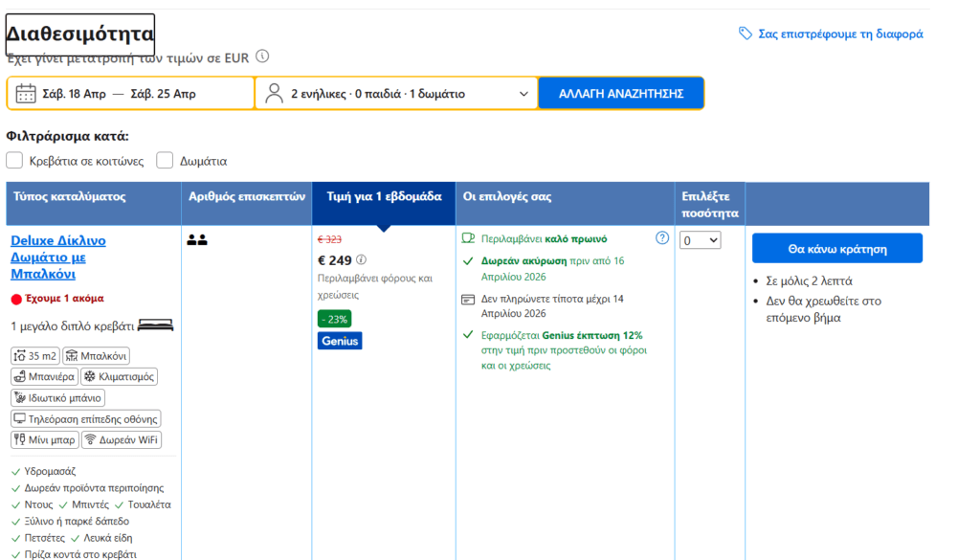Click the price tag icon for price match

(x=746, y=34)
